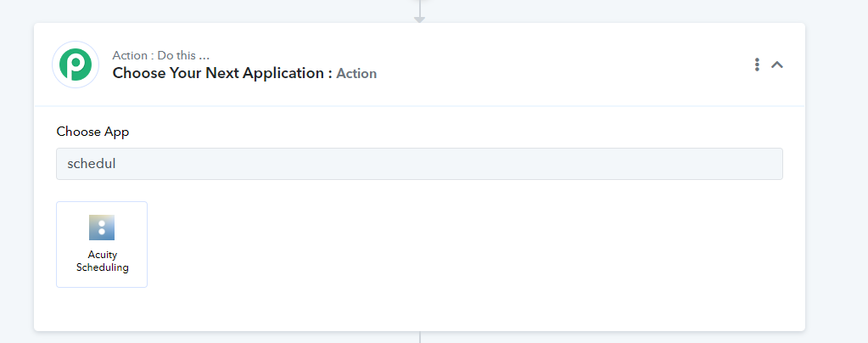Select the Acuity Scheduling app icon
Image resolution: width=868 pixels, height=343 pixels.
click(102, 228)
